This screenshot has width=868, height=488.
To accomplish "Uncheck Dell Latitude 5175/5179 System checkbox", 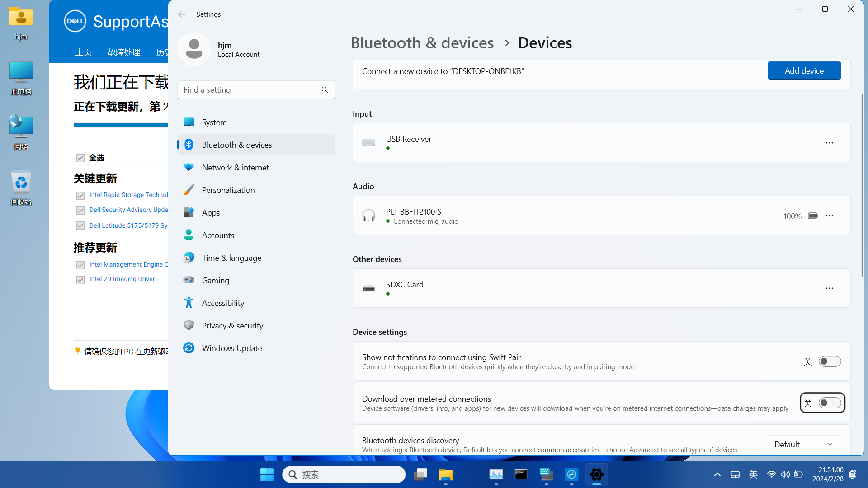I will [80, 225].
